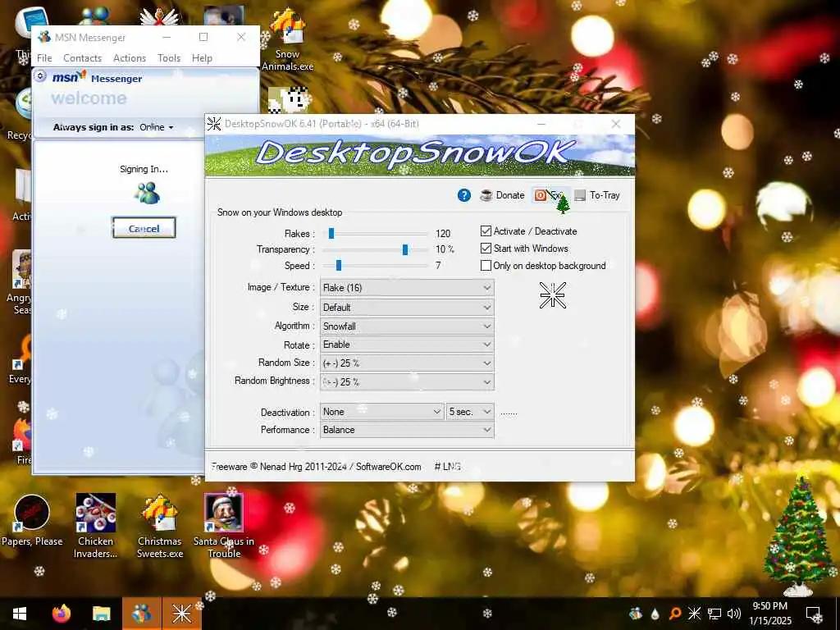Viewport: 840px width, 630px height.
Task: Cancel the MSN Messenger sign-in
Action: pos(144,228)
